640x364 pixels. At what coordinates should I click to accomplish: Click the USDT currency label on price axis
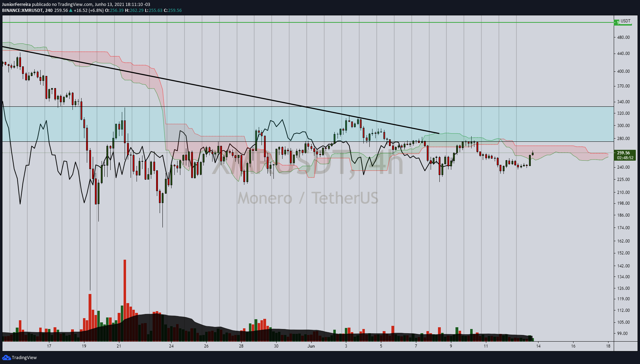pyautogui.click(x=626, y=21)
